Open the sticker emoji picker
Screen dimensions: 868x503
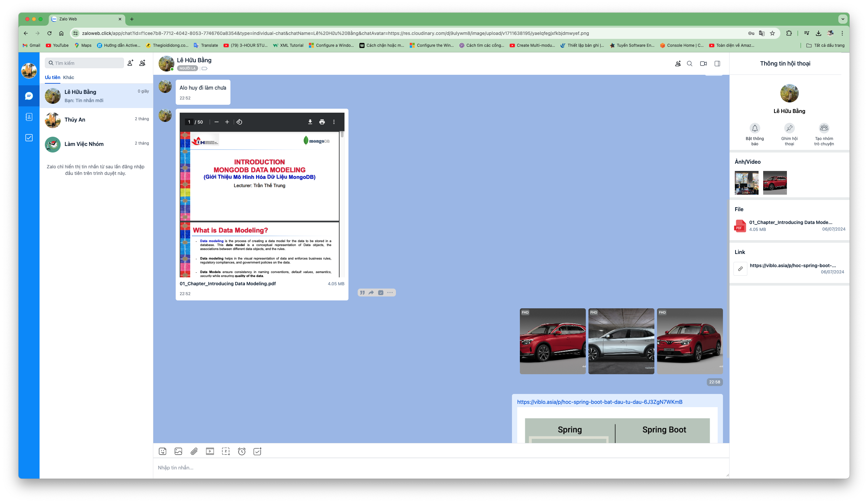click(x=163, y=451)
